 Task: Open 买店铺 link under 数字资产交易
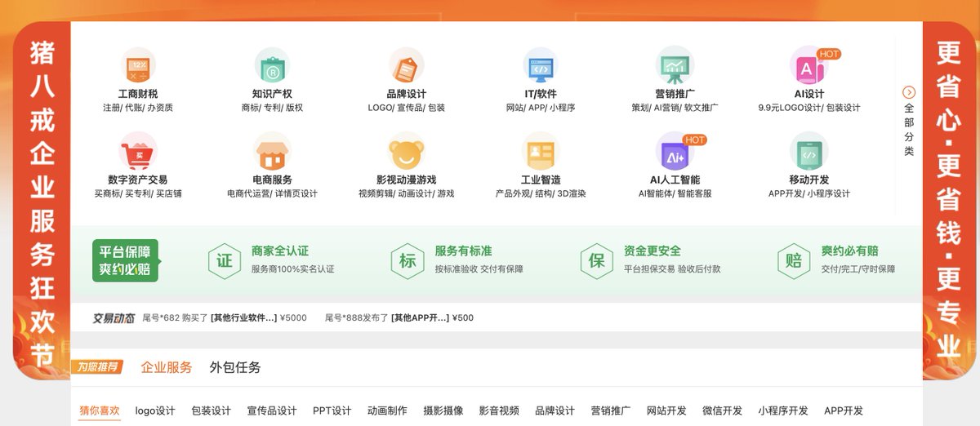click(x=168, y=194)
